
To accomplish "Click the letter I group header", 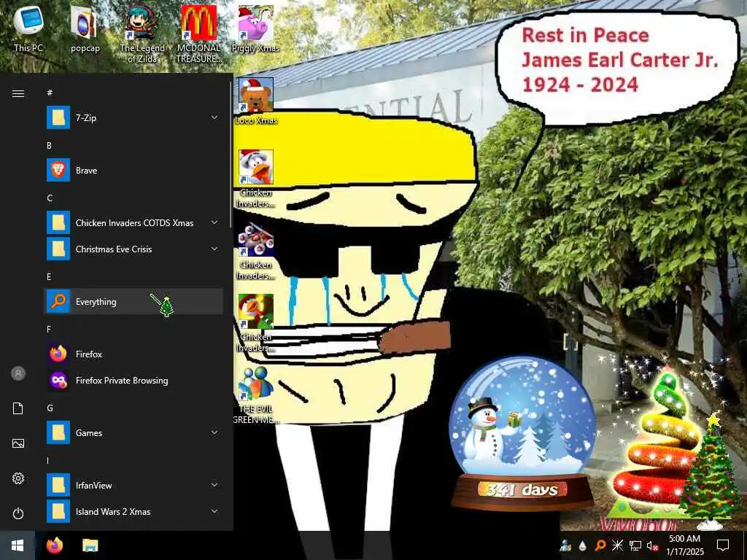I will [47, 461].
